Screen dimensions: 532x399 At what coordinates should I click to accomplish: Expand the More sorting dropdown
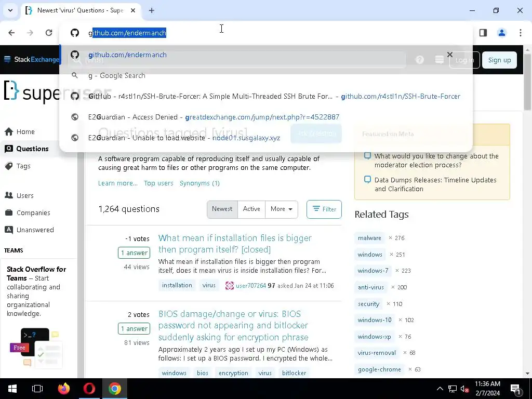tap(282, 209)
